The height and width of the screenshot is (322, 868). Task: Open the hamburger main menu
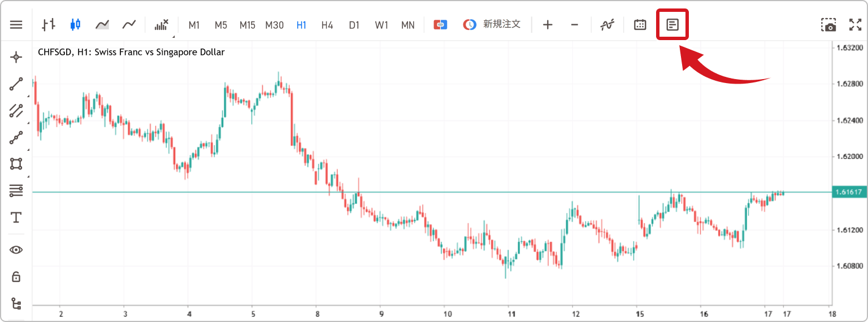[x=16, y=25]
